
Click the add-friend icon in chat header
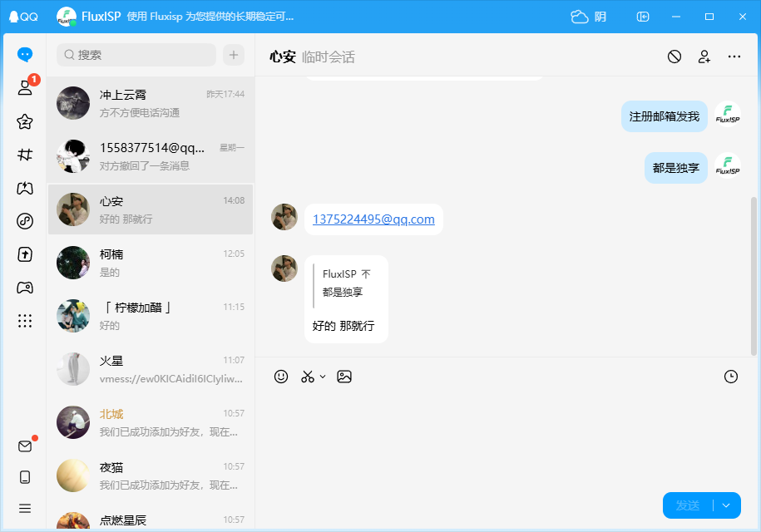pos(704,57)
